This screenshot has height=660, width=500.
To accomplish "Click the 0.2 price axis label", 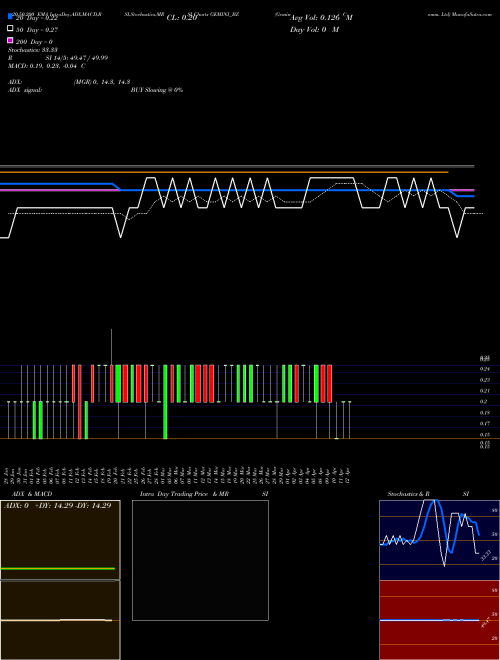I will (x=484, y=402).
